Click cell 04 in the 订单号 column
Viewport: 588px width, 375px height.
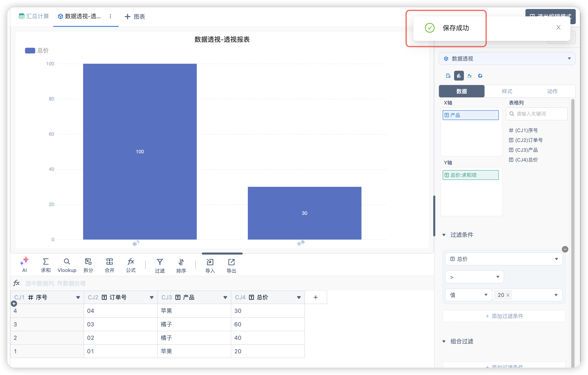[x=121, y=311]
